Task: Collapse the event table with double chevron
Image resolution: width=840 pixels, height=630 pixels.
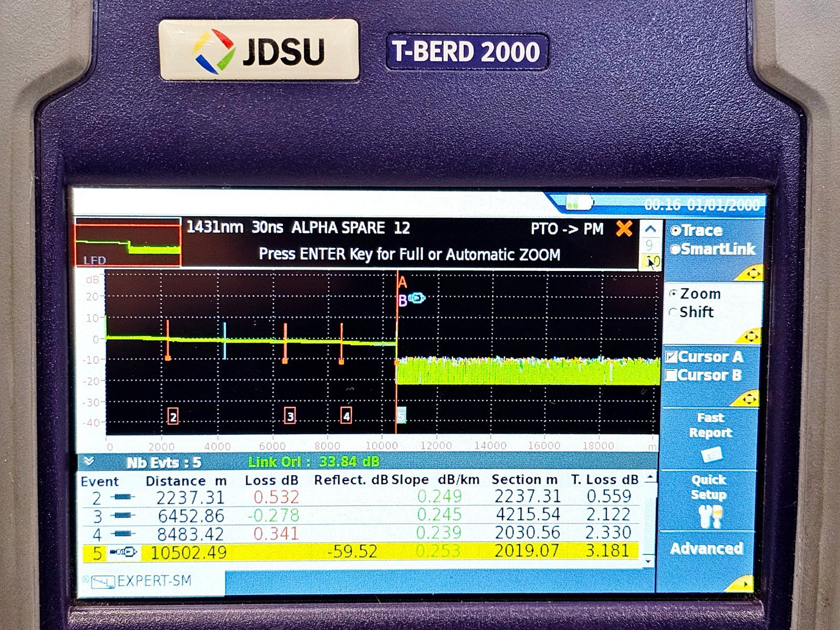Action: 89,461
